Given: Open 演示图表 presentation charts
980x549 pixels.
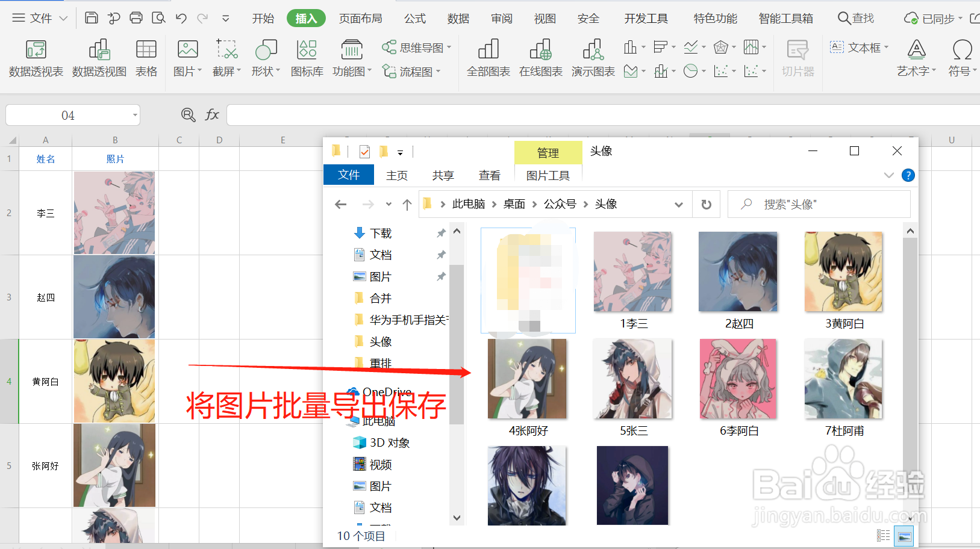Looking at the screenshot, I should [593, 58].
